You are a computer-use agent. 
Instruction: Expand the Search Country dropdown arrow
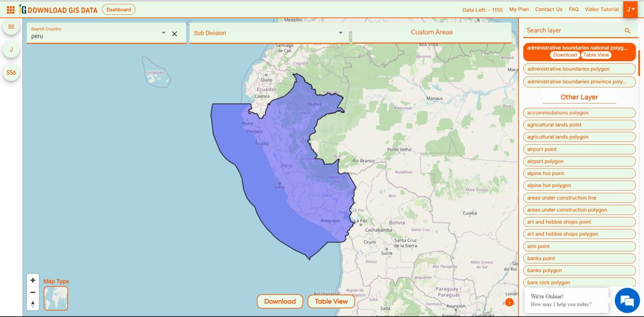[163, 33]
